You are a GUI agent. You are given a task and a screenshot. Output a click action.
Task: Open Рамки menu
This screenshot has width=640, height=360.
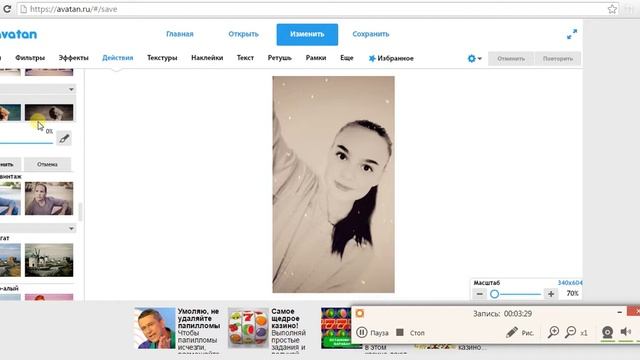(x=316, y=58)
